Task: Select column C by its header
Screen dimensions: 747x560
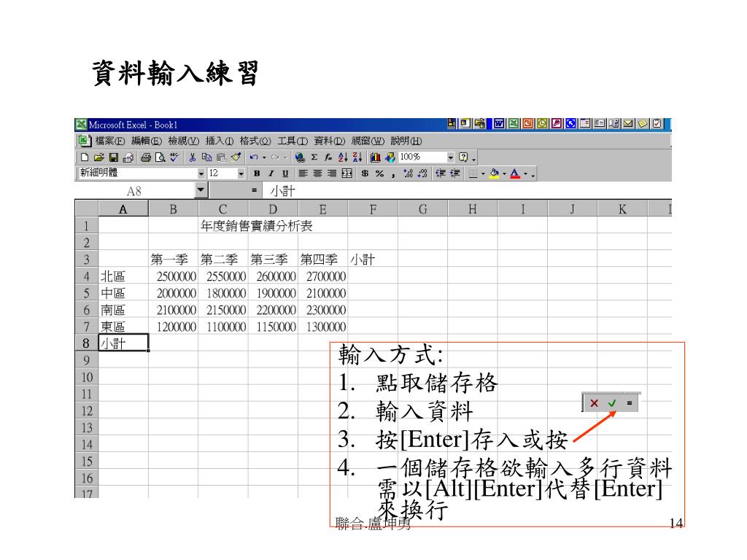Action: (x=223, y=209)
